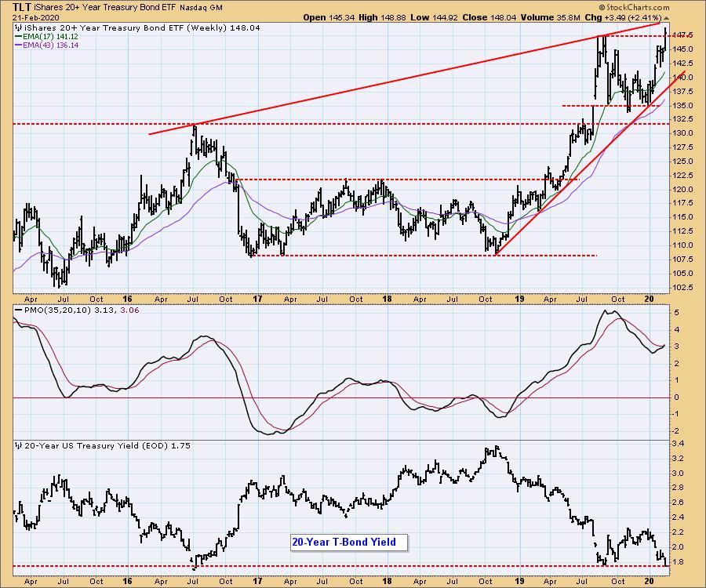
Task: Click the 1.8 label on the yield axis
Action: (679, 562)
